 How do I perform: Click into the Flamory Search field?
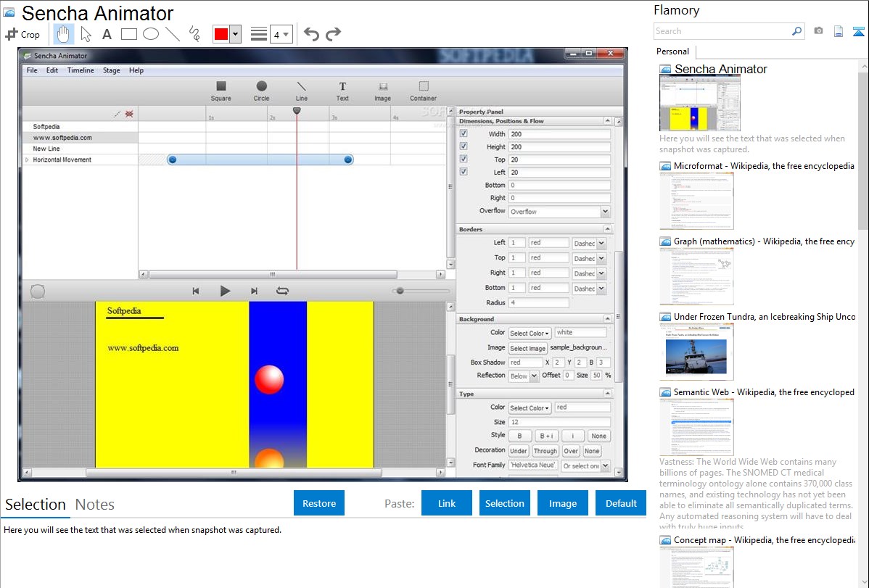coord(722,31)
